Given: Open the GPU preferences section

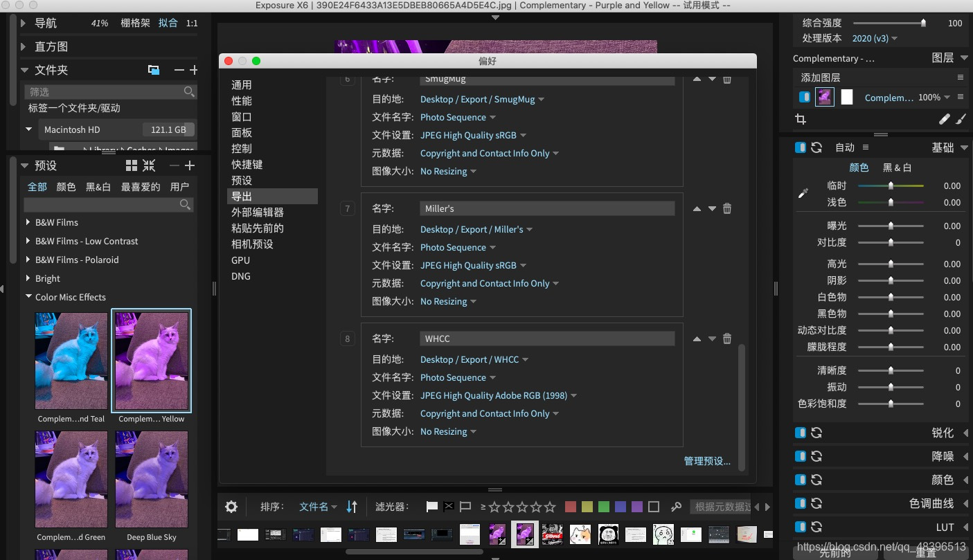Looking at the screenshot, I should pos(241,260).
